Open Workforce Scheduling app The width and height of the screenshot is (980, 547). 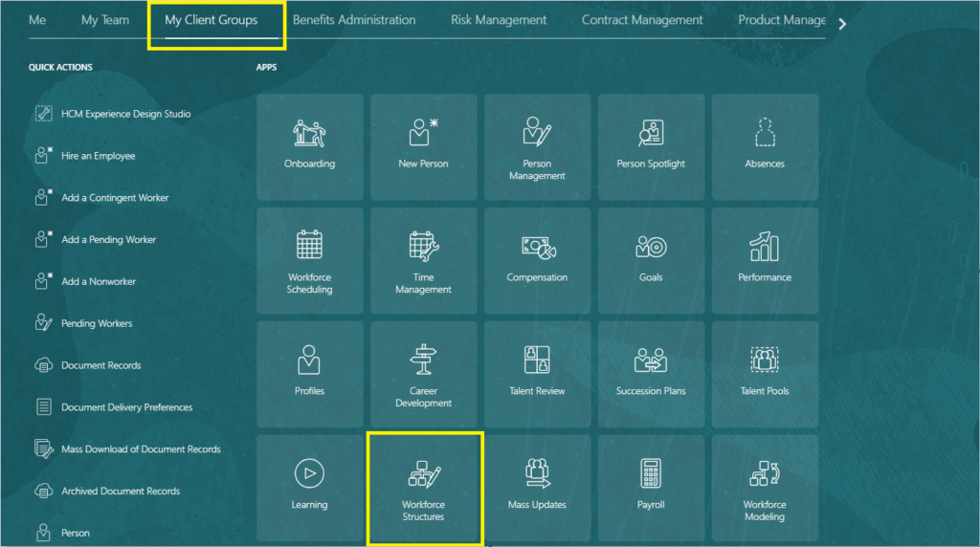tap(309, 260)
